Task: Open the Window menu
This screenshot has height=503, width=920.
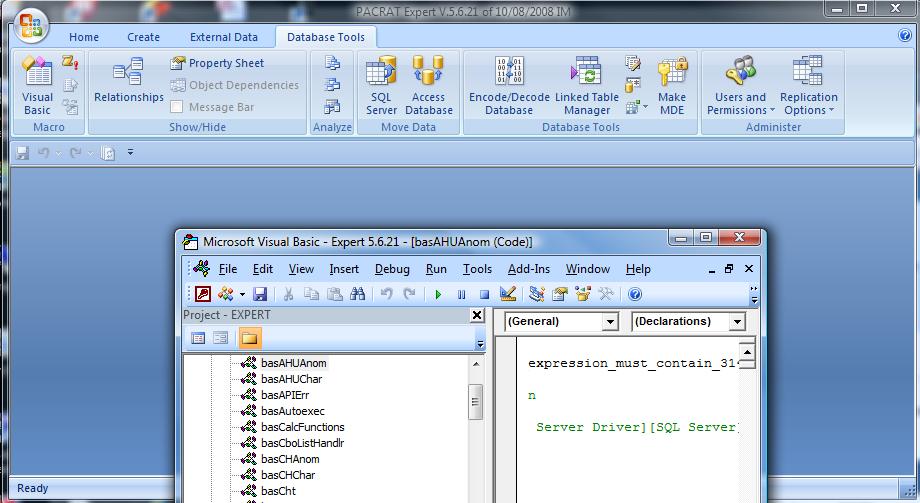Action: click(x=587, y=269)
